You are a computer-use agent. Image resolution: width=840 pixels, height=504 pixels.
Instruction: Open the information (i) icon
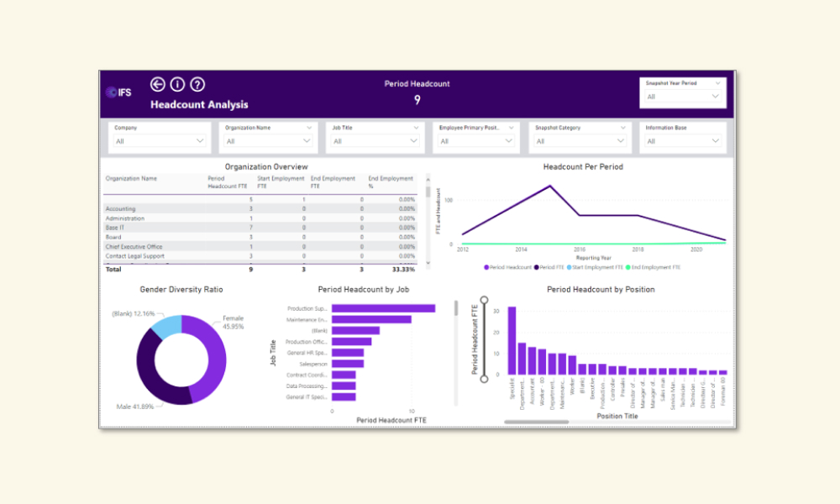point(177,84)
